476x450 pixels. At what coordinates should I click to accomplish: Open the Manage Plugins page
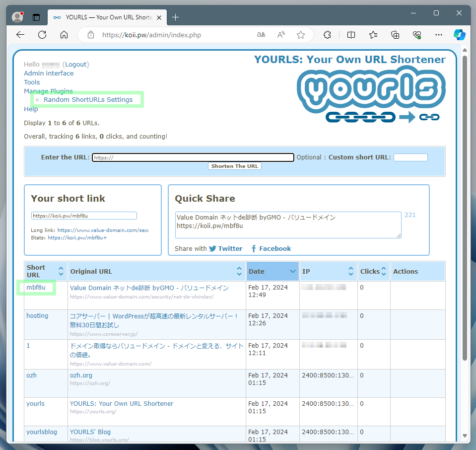48,91
